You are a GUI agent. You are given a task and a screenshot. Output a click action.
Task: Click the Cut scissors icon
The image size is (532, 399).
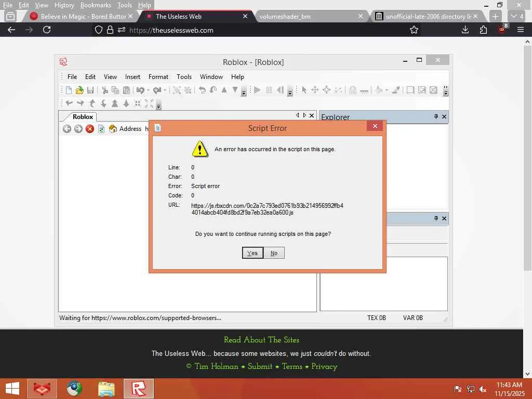coord(105,90)
